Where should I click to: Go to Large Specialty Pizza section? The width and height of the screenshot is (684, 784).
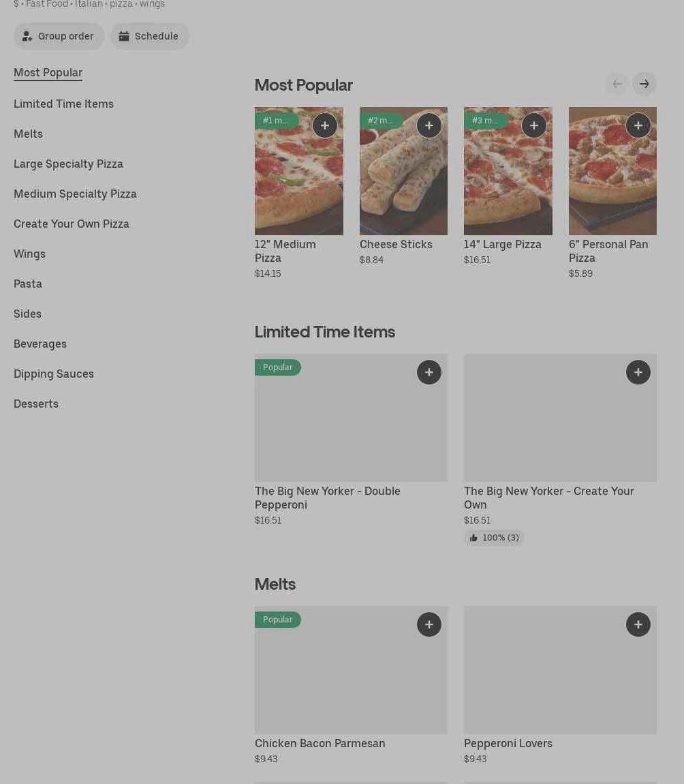(x=68, y=164)
